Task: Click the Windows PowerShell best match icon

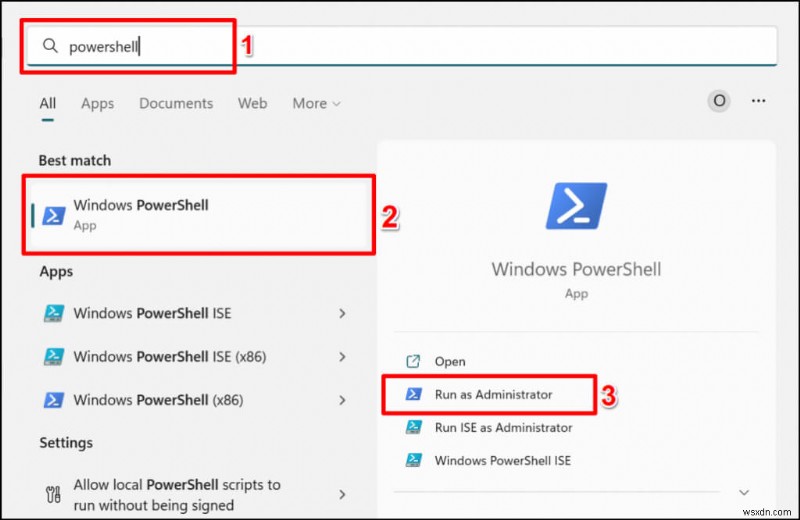Action: [x=54, y=215]
